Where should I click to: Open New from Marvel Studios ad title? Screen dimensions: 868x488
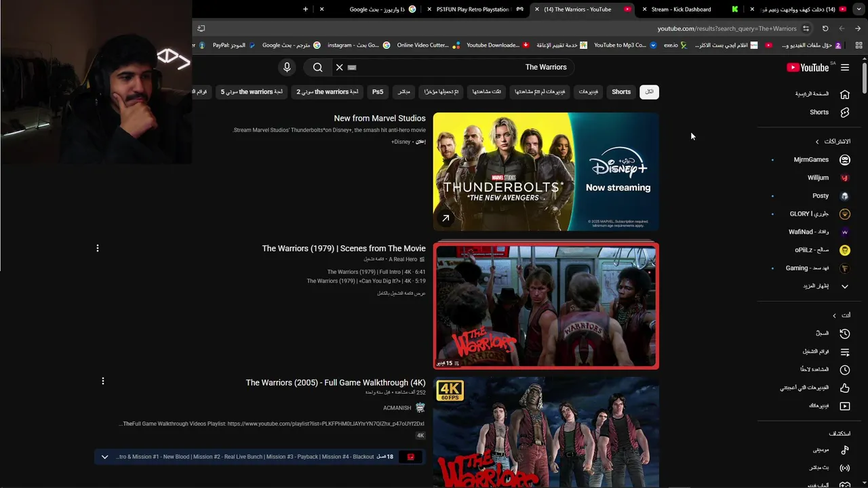pos(380,119)
